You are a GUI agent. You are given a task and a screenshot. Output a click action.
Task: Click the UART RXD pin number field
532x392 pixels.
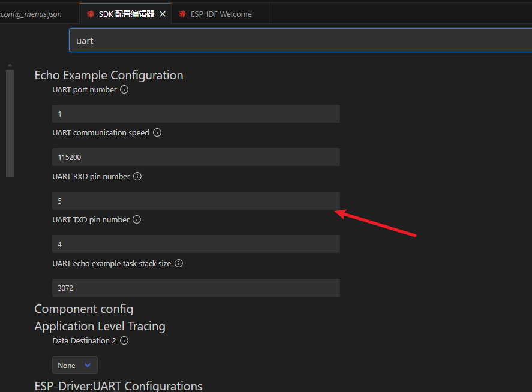196,201
